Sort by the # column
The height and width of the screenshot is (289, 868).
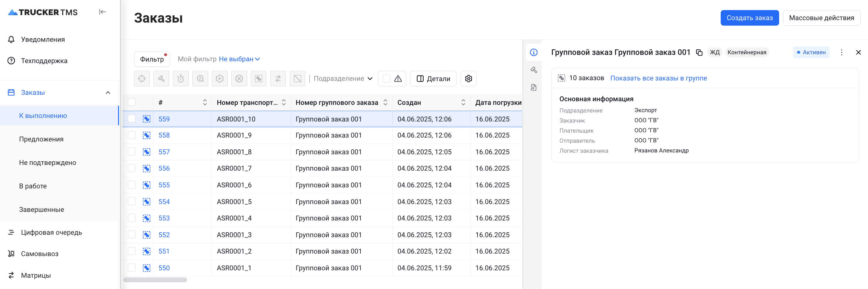(x=205, y=102)
